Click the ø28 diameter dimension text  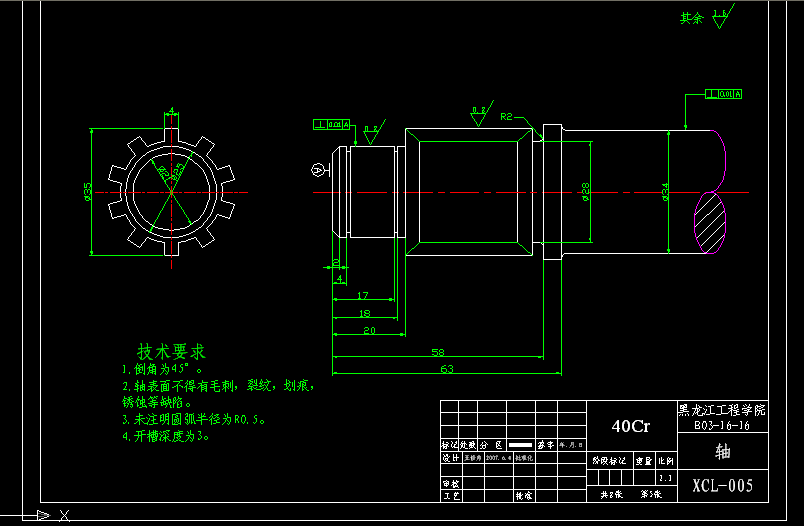pos(583,190)
